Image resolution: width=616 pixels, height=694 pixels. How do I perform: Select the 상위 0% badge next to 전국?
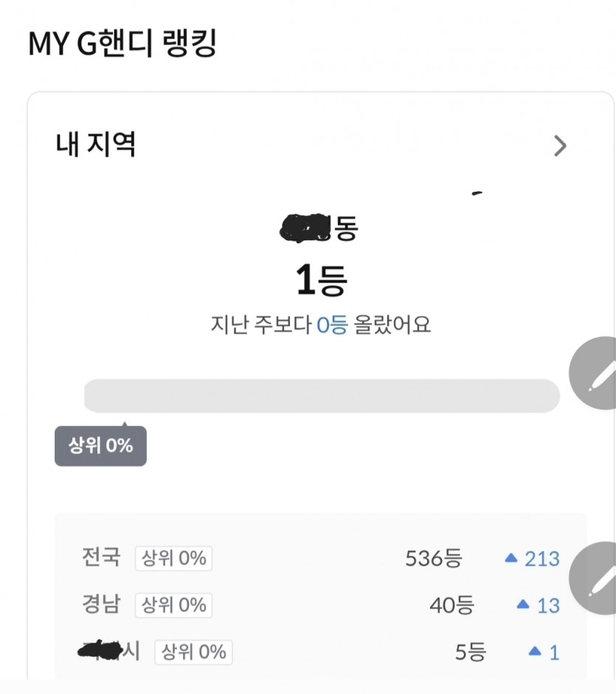click(173, 558)
